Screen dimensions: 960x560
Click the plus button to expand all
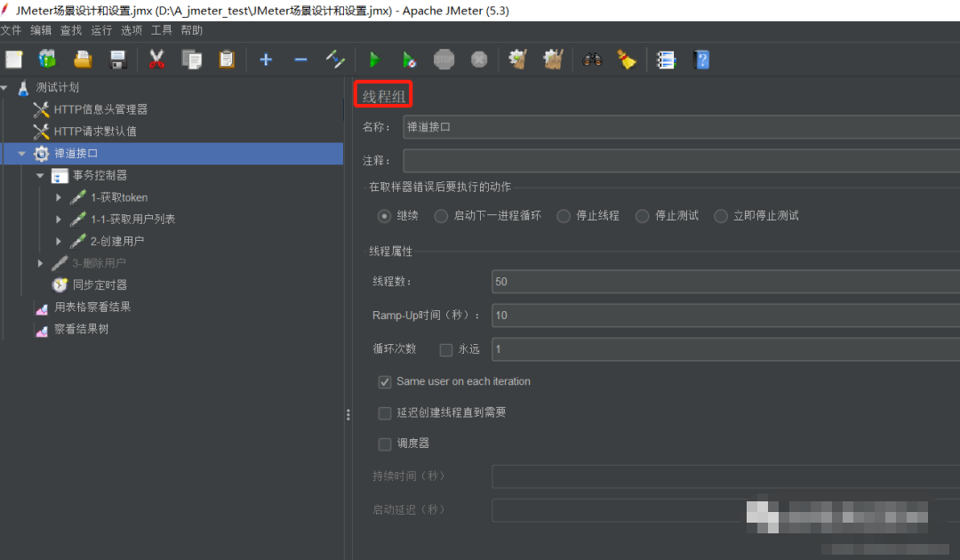(x=266, y=60)
